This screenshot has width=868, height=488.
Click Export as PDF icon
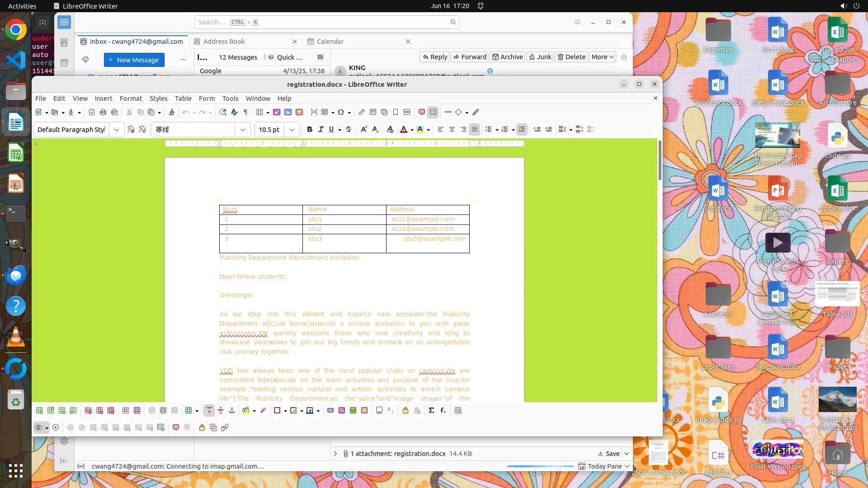point(92,112)
